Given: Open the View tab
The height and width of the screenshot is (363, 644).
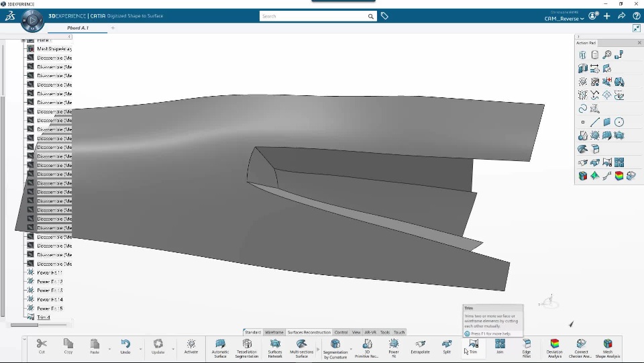Looking at the screenshot, I should click(x=356, y=332).
